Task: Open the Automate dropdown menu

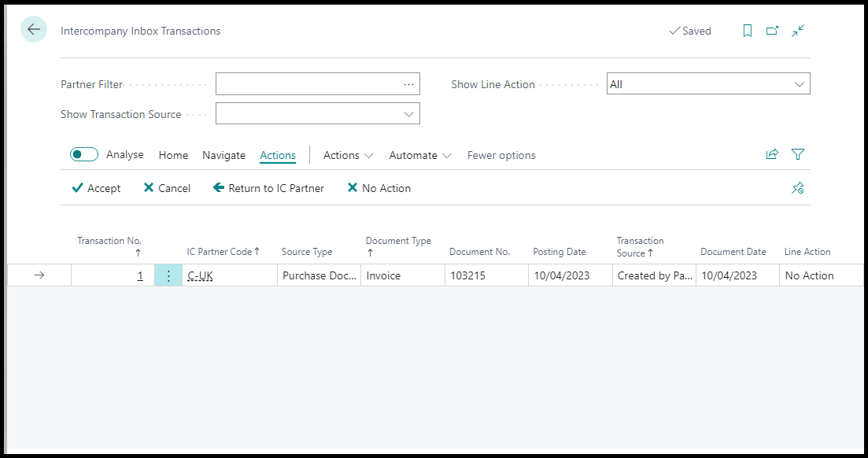Action: [420, 155]
